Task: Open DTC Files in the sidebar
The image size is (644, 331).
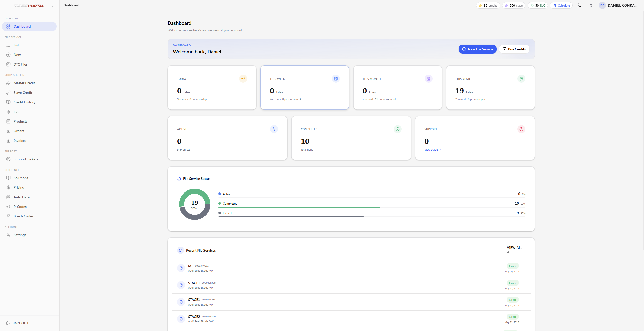Action: pos(29,64)
